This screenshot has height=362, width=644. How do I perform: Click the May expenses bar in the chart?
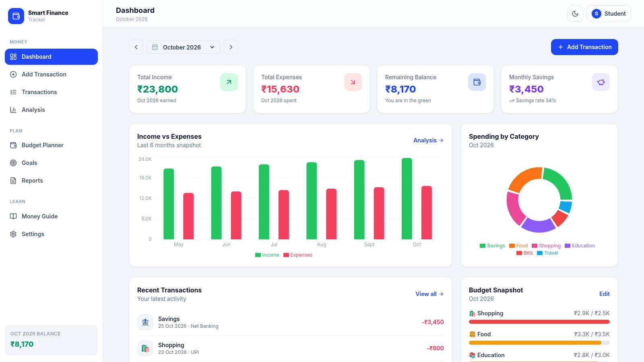click(x=188, y=216)
